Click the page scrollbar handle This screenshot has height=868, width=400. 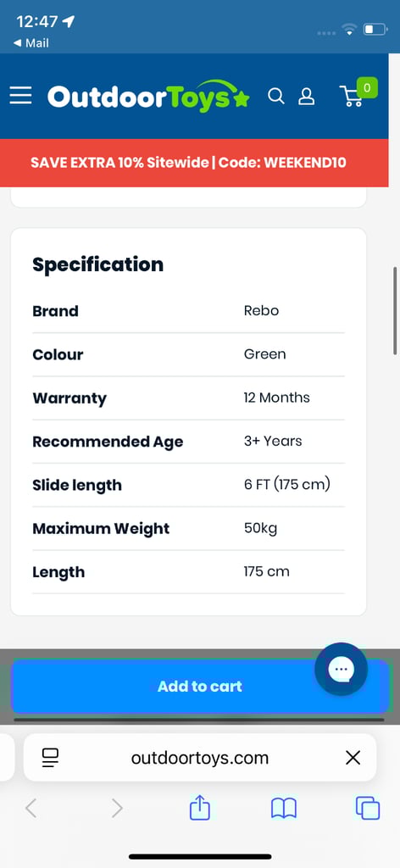click(394, 310)
